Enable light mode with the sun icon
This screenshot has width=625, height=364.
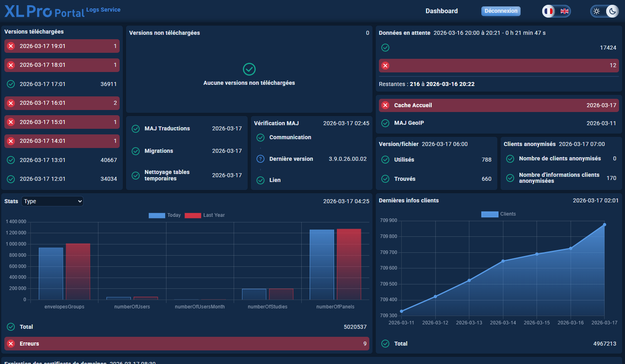coord(597,11)
